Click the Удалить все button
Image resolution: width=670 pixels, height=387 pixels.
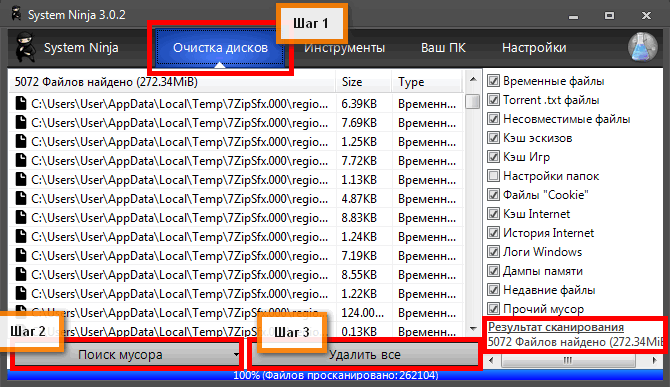365,355
